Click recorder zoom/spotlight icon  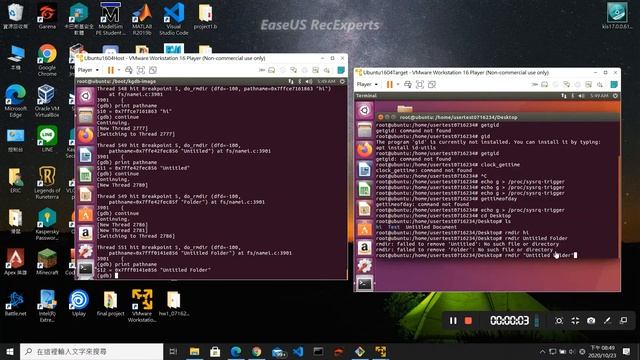pyautogui.click(x=559, y=320)
